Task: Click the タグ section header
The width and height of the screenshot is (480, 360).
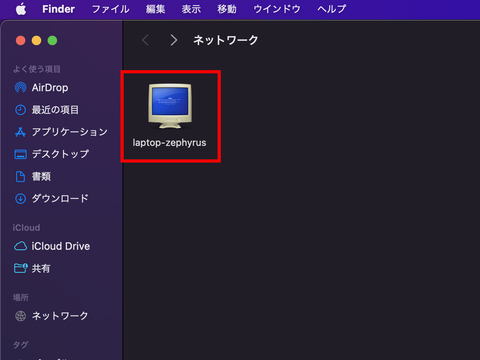Action: 21,345
